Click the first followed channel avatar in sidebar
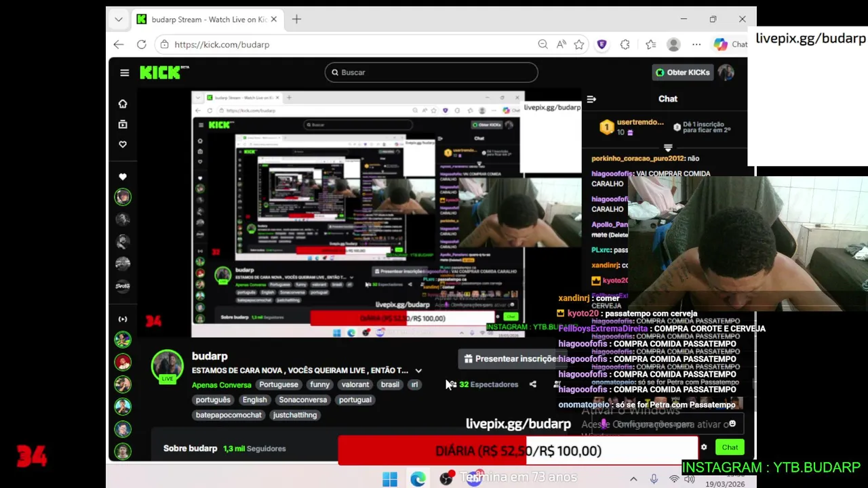This screenshot has width=868, height=488. tap(123, 197)
